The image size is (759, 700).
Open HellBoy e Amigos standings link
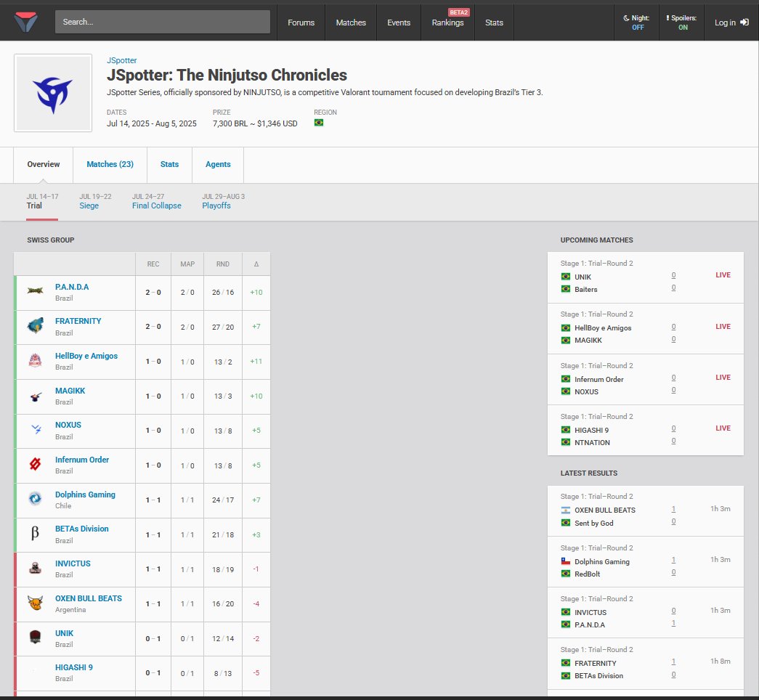[86, 357]
